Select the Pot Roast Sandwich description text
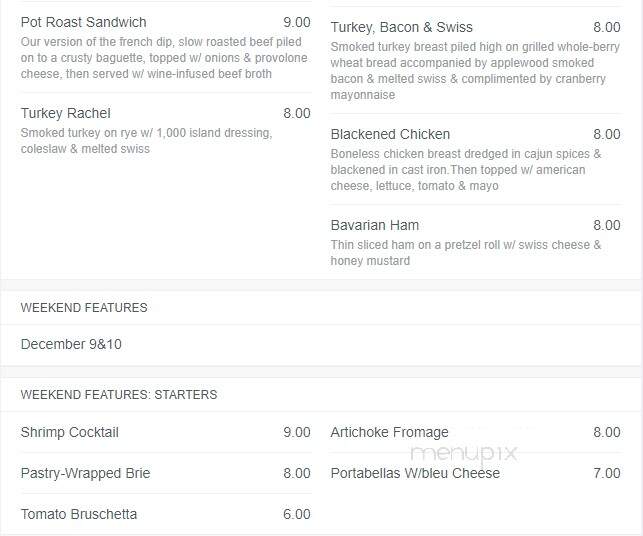643x536 pixels. pos(164,58)
